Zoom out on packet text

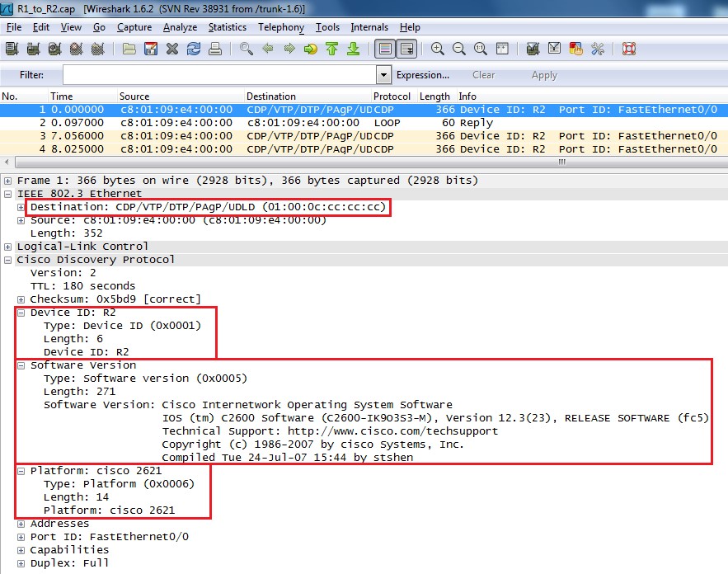tap(458, 49)
